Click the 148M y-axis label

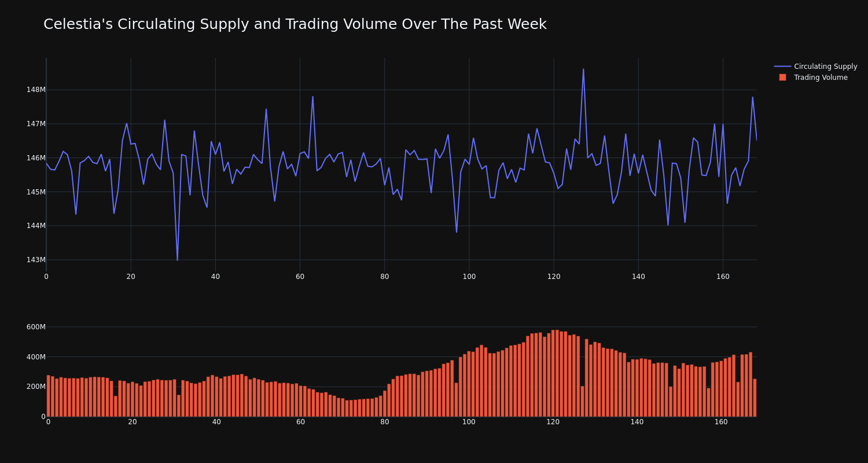point(36,90)
